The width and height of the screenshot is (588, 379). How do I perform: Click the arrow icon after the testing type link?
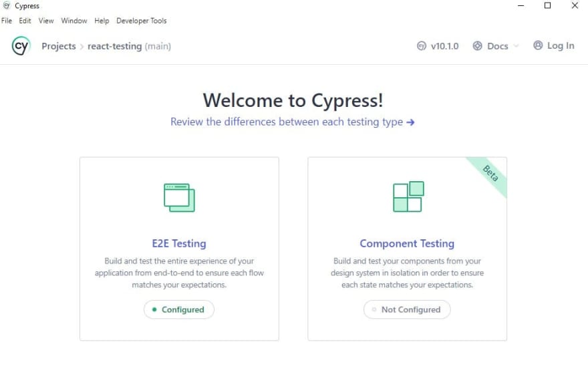point(411,122)
